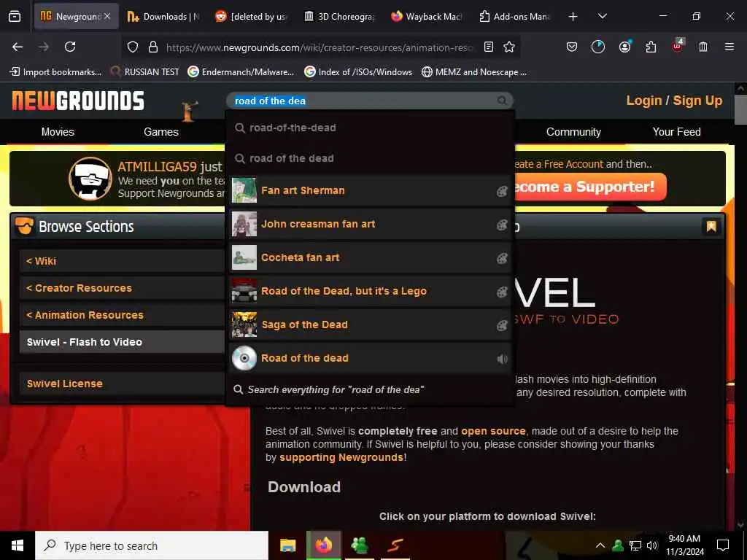747x560 pixels.
Task: Open Cocheta fan art result
Action: click(370, 257)
